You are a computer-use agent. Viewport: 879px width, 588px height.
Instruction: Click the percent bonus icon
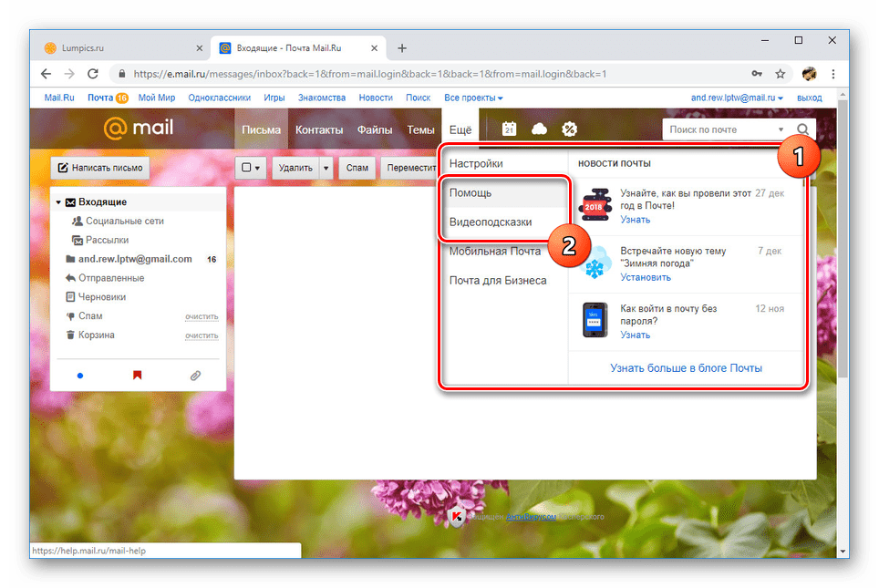(x=569, y=129)
